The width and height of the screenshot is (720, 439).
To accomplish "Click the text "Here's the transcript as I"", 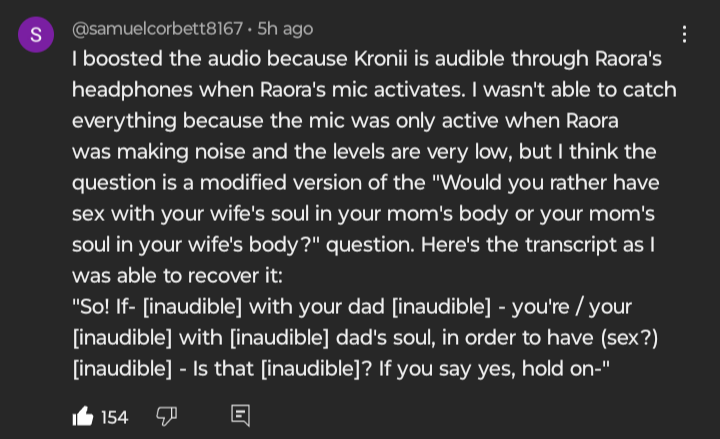I will 538,245.
